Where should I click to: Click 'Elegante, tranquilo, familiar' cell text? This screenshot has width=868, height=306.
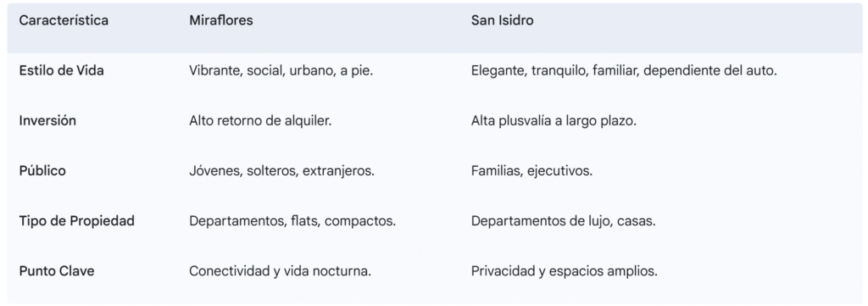(554, 71)
